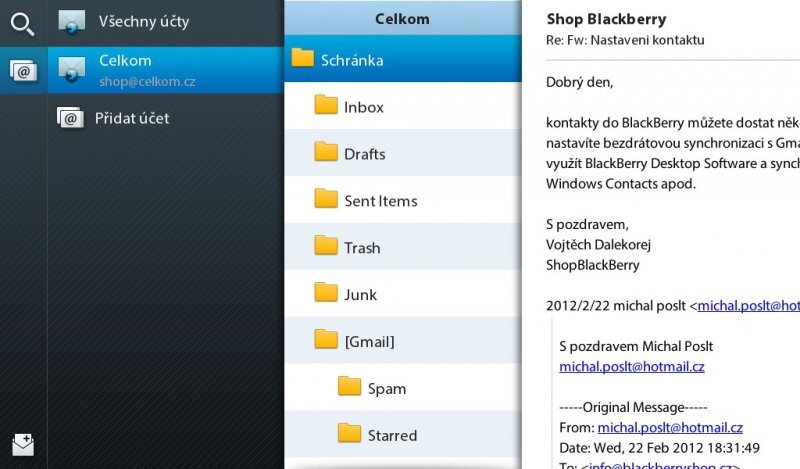Open the [Gmail] folder label
The width and height of the screenshot is (800, 469).
(x=370, y=341)
